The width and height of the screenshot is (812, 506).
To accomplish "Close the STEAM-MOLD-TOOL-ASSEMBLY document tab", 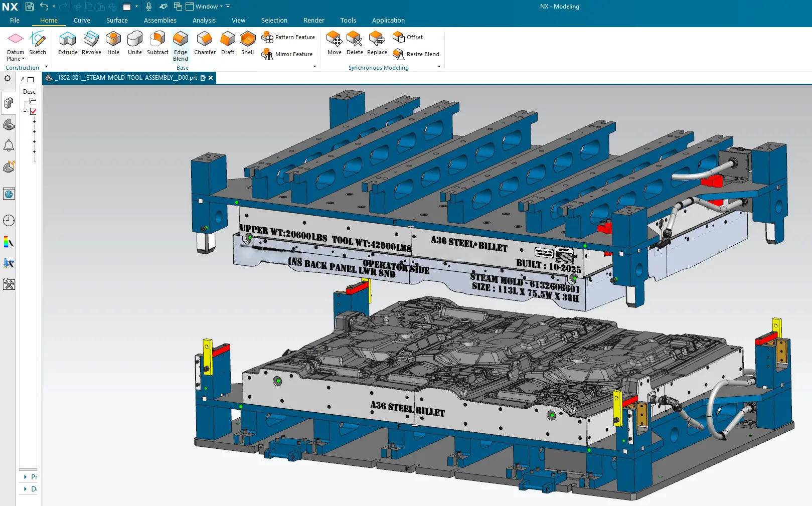I will click(x=211, y=78).
